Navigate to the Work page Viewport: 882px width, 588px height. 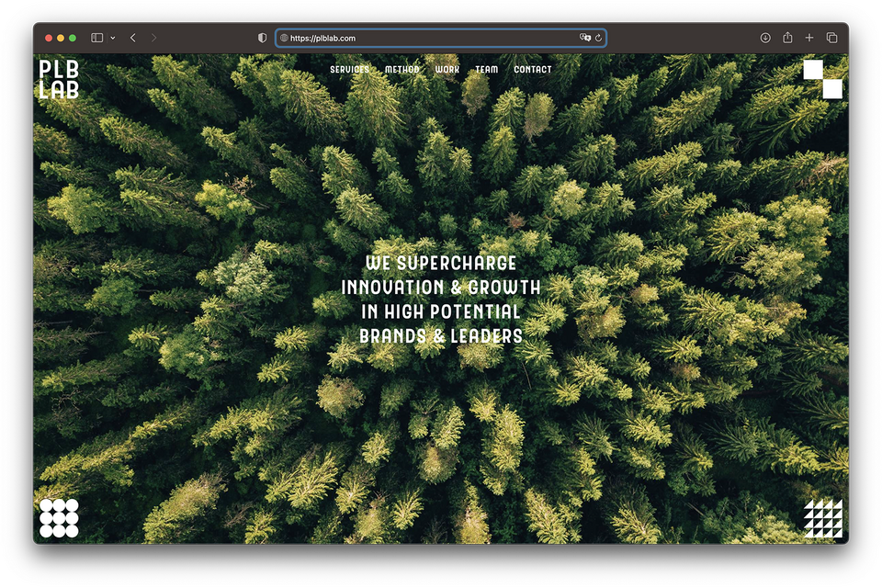pyautogui.click(x=447, y=70)
